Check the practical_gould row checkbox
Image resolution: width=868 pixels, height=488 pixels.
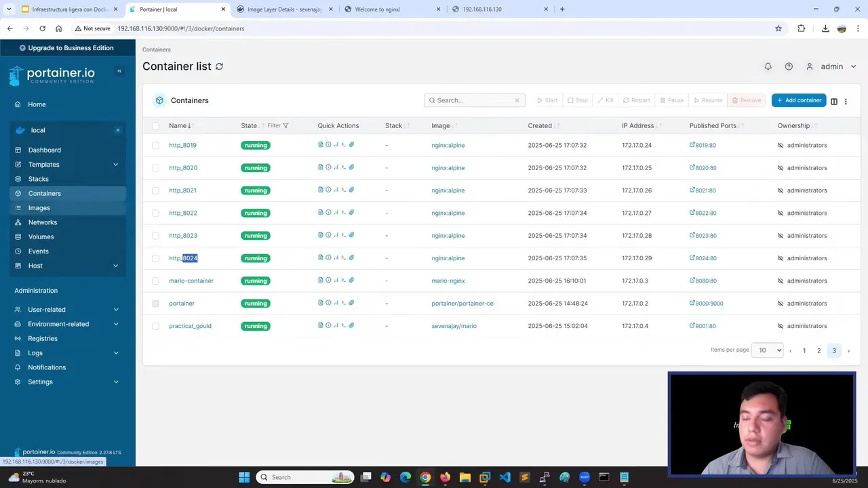tap(156, 326)
